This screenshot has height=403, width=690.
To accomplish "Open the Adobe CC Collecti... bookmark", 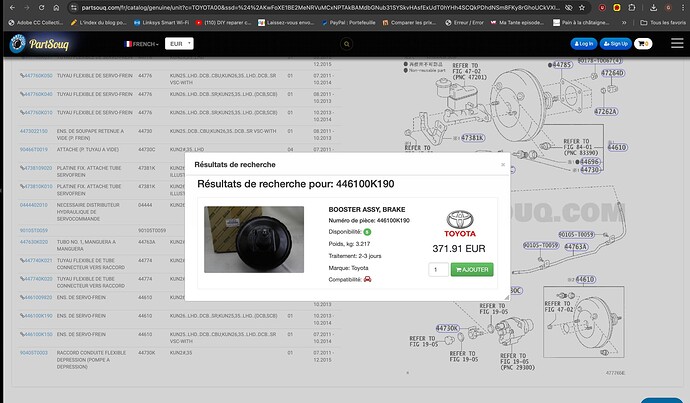I will click(x=36, y=22).
